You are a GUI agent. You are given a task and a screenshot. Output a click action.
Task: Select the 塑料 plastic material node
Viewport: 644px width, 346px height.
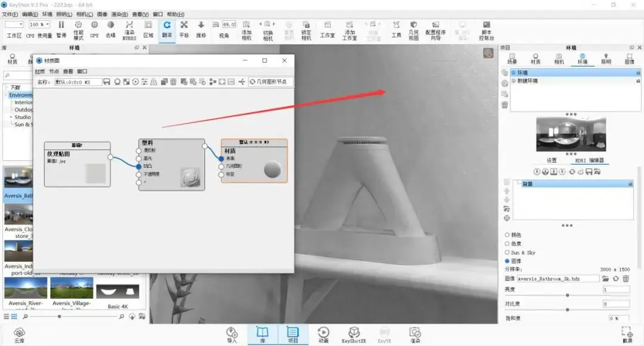pos(172,165)
